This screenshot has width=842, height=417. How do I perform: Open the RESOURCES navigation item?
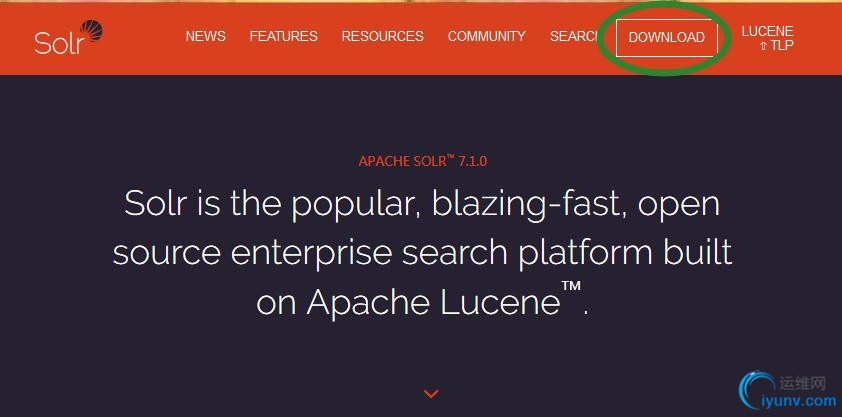(382, 36)
